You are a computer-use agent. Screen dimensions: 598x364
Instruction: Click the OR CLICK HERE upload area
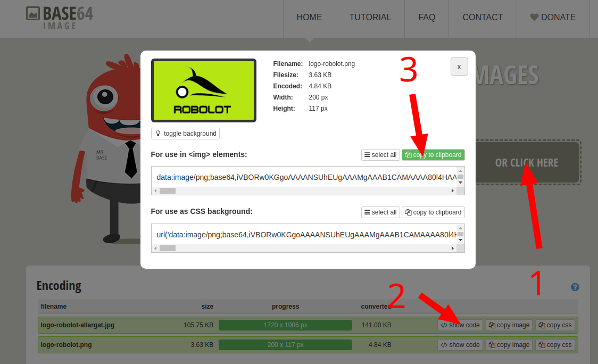[526, 162]
